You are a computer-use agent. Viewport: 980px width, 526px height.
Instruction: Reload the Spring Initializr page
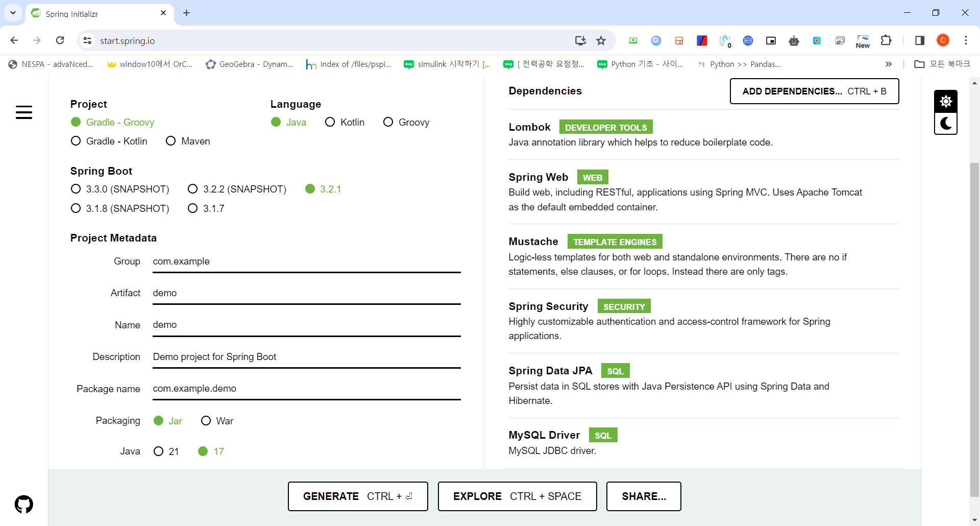60,40
